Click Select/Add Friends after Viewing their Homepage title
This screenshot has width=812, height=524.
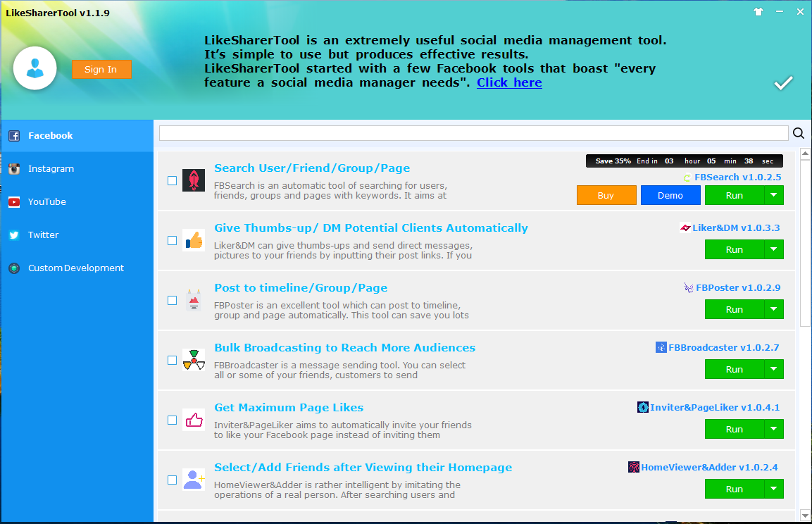point(363,468)
